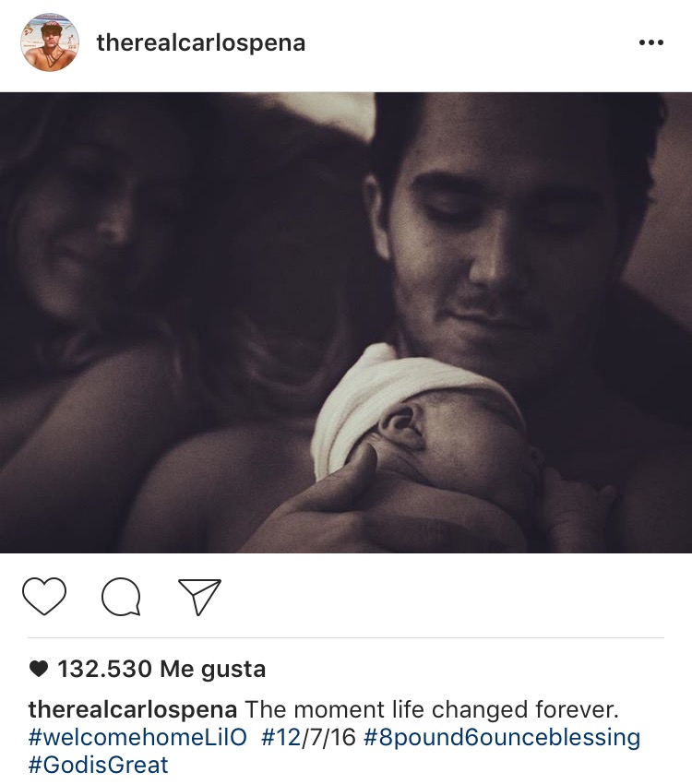692x784 pixels.
Task: Open the three-dot more options menu
Action: (x=651, y=43)
